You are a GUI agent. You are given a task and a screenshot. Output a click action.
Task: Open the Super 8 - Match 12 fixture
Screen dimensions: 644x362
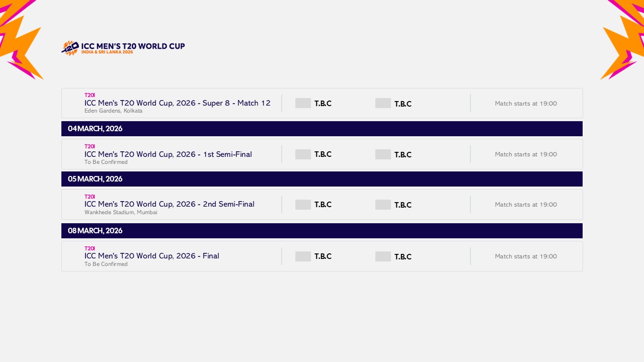pos(178,103)
